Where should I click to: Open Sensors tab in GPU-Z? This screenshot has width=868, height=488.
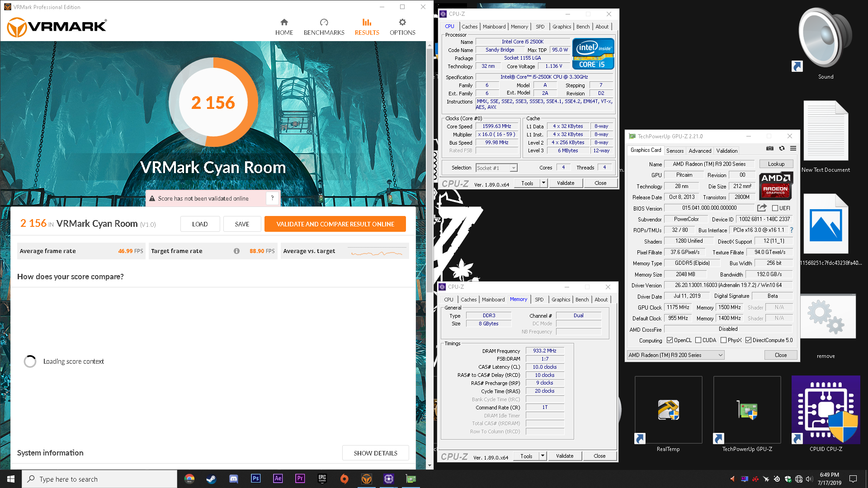[x=675, y=151]
